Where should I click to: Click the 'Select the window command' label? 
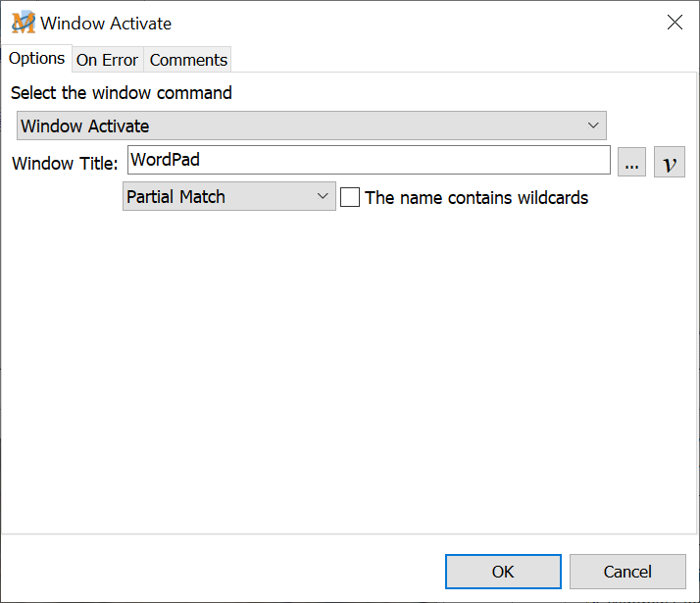pyautogui.click(x=122, y=93)
